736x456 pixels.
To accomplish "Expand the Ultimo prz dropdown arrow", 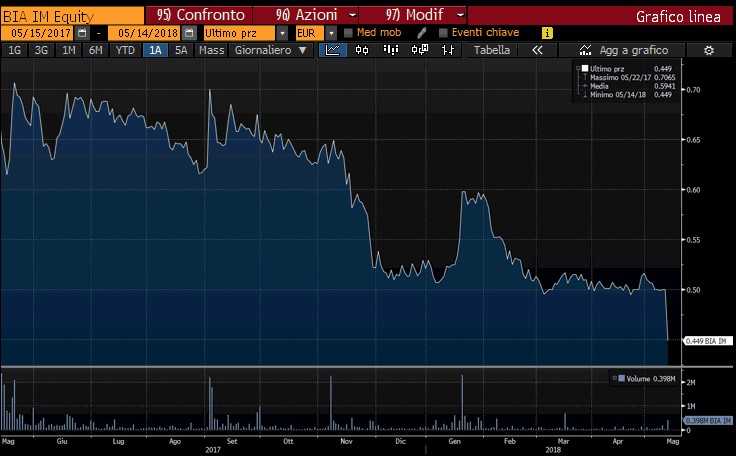I will (282, 33).
